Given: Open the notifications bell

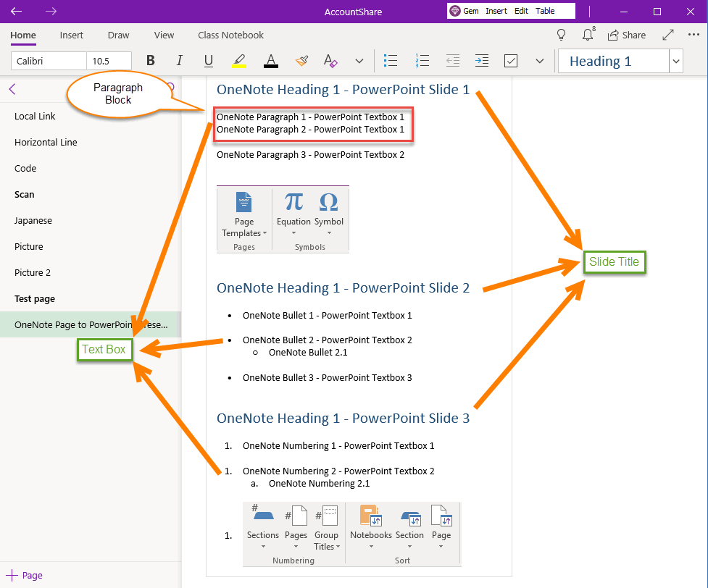Looking at the screenshot, I should coord(588,35).
